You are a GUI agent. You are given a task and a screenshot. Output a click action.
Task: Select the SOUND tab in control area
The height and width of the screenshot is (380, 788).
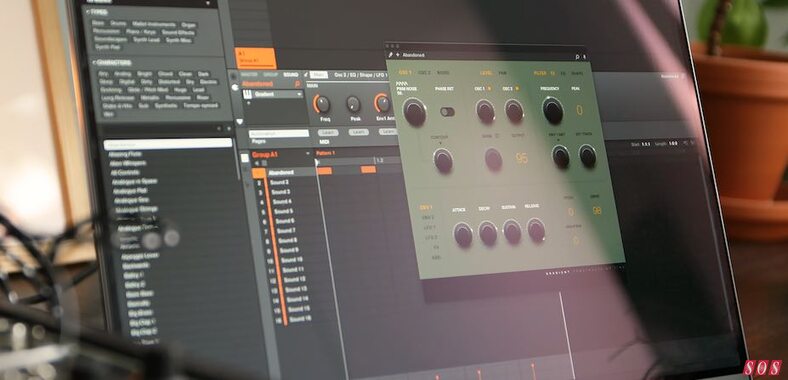point(290,74)
